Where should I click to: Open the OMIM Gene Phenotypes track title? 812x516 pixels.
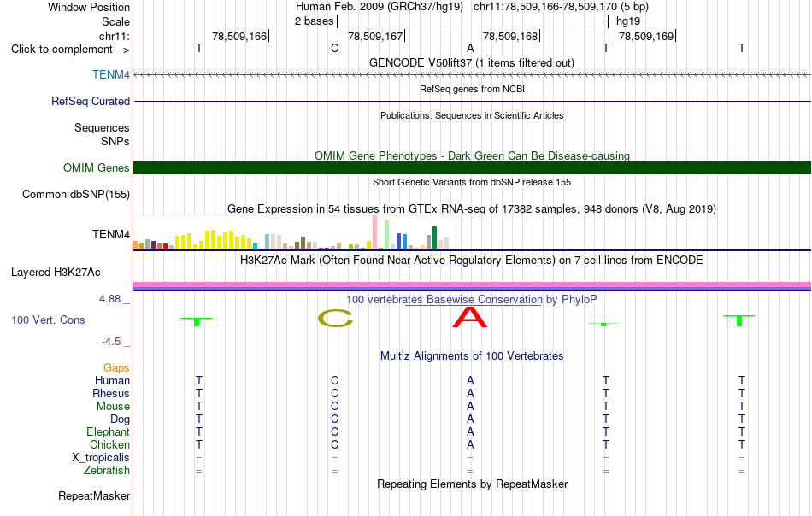click(x=473, y=155)
